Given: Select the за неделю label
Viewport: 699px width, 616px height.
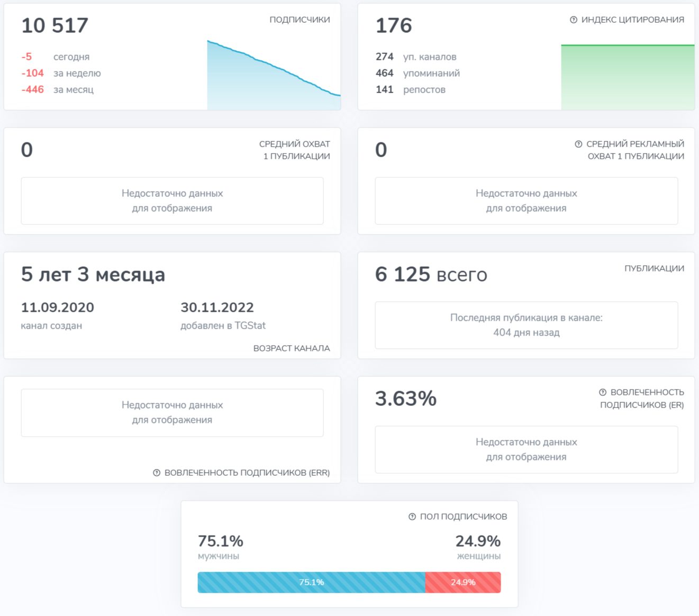Looking at the screenshot, I should pyautogui.click(x=77, y=73).
